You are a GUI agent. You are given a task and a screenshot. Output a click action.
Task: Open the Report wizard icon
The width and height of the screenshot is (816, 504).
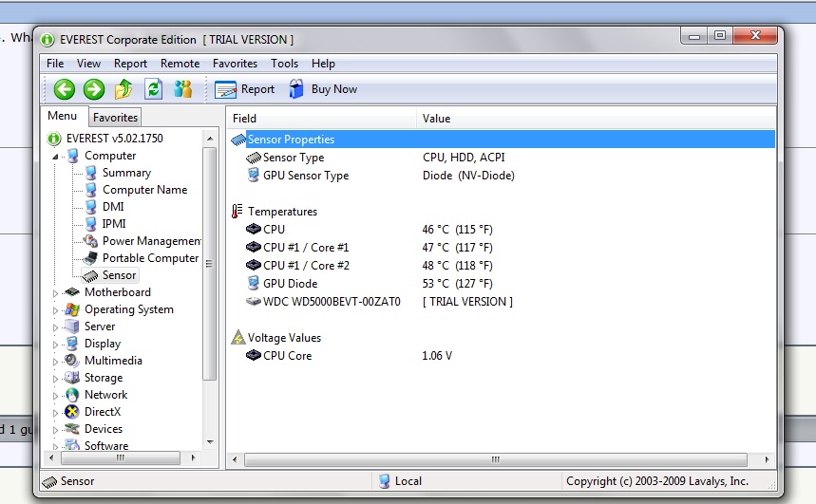coord(225,89)
